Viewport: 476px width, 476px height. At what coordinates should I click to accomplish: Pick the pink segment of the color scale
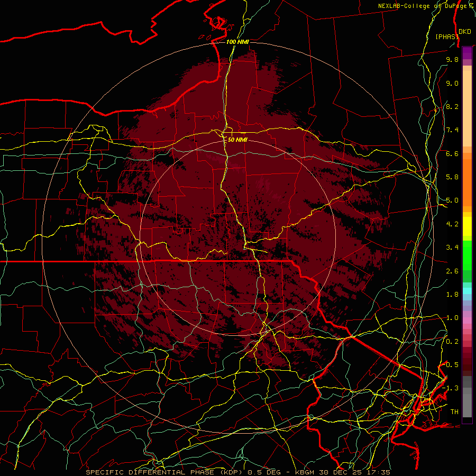(467, 321)
